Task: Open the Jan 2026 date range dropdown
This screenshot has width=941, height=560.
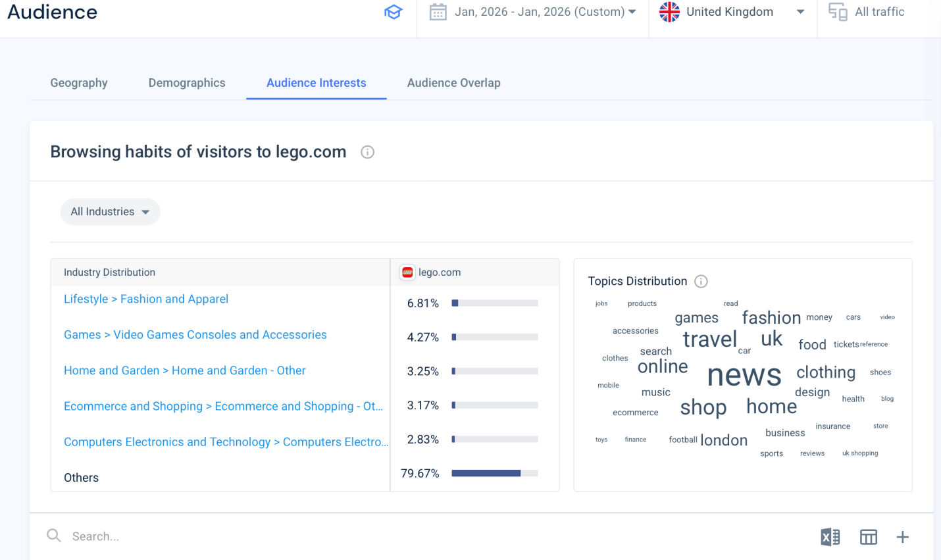Action: click(x=544, y=12)
